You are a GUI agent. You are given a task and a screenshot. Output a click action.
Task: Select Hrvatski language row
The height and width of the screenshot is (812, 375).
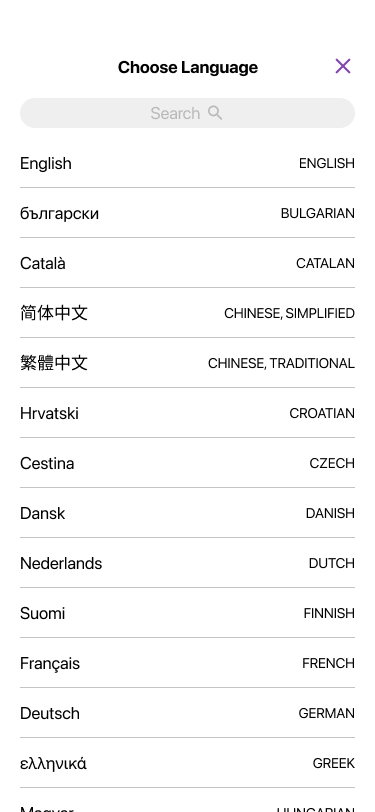coord(188,413)
